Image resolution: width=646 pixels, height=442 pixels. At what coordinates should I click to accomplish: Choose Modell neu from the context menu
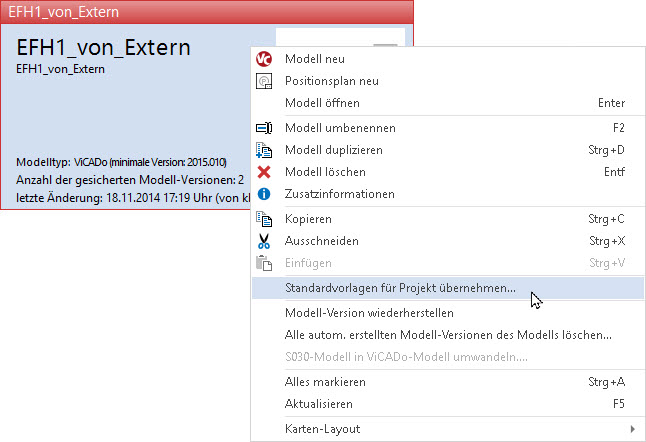coord(447,59)
